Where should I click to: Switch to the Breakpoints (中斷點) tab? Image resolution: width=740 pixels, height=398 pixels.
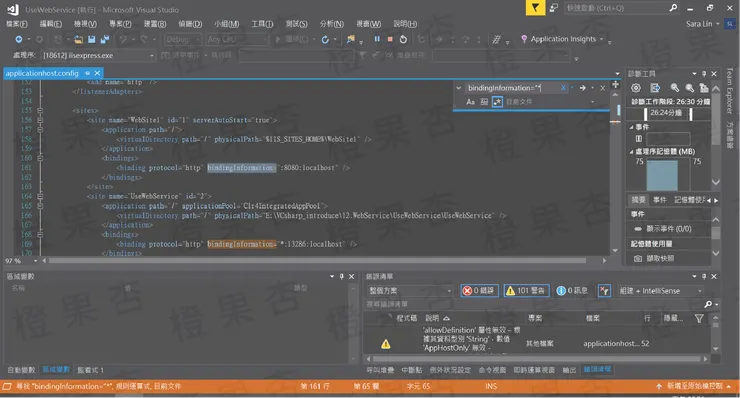click(x=412, y=370)
